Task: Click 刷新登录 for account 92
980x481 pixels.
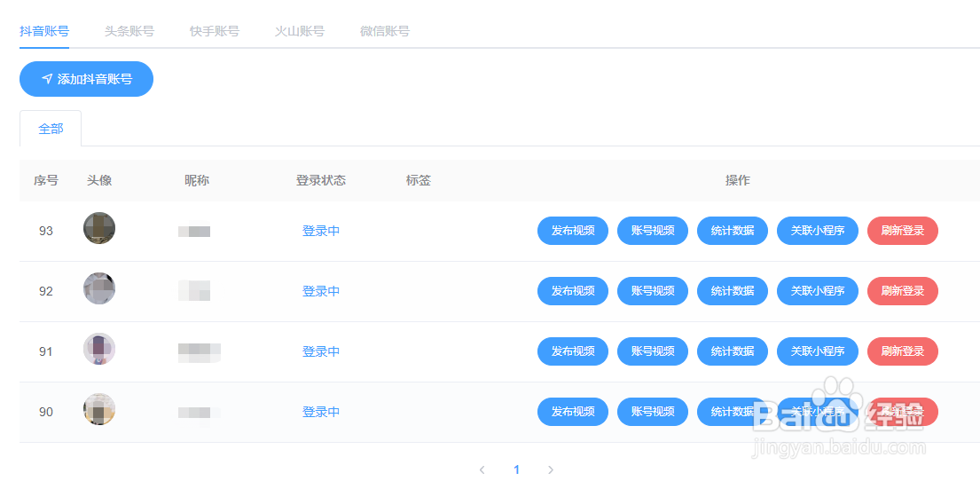Action: pos(903,291)
